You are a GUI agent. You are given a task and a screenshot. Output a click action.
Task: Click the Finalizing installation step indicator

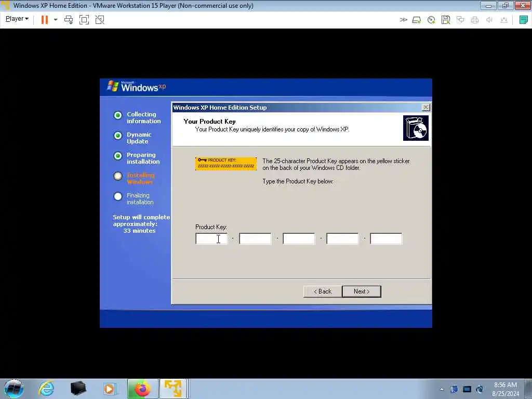click(x=118, y=196)
